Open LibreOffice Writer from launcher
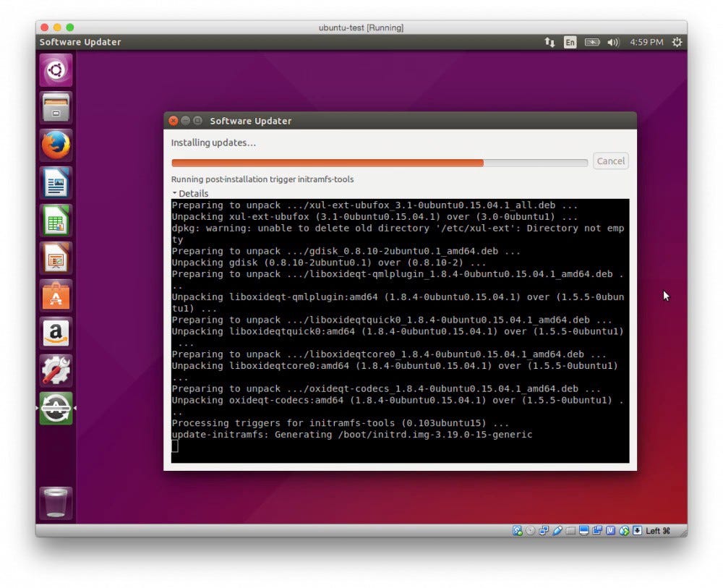Image resolution: width=723 pixels, height=588 pixels. 56,183
